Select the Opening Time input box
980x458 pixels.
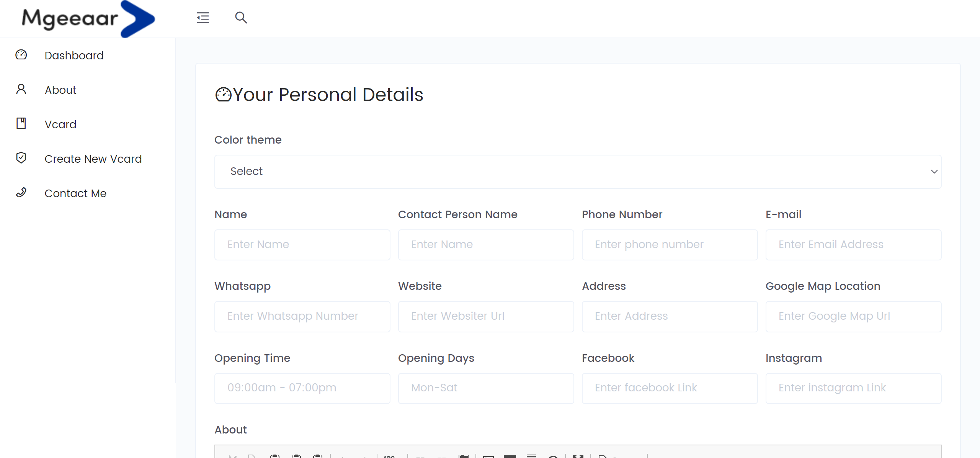(x=302, y=388)
